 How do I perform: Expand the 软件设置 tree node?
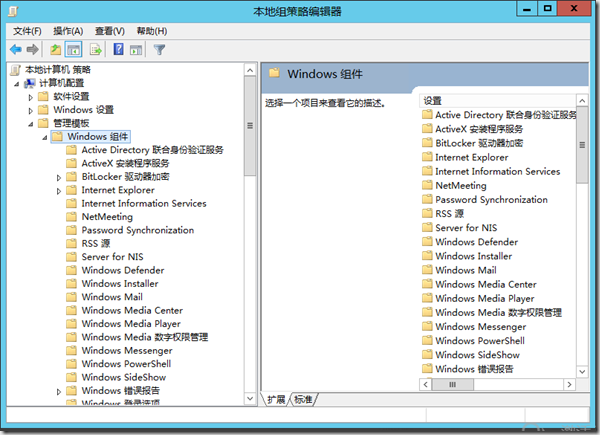pos(31,96)
